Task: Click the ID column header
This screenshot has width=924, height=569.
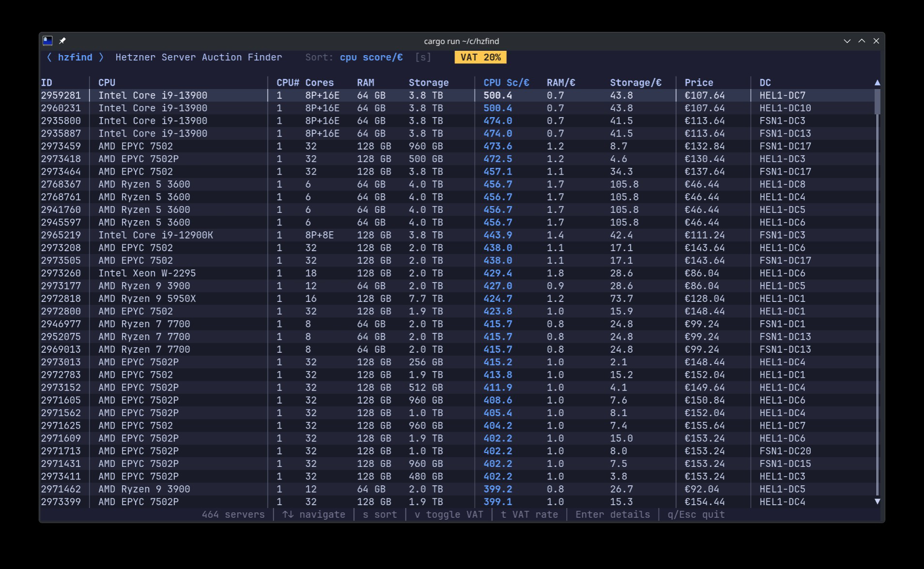Action: [x=46, y=83]
